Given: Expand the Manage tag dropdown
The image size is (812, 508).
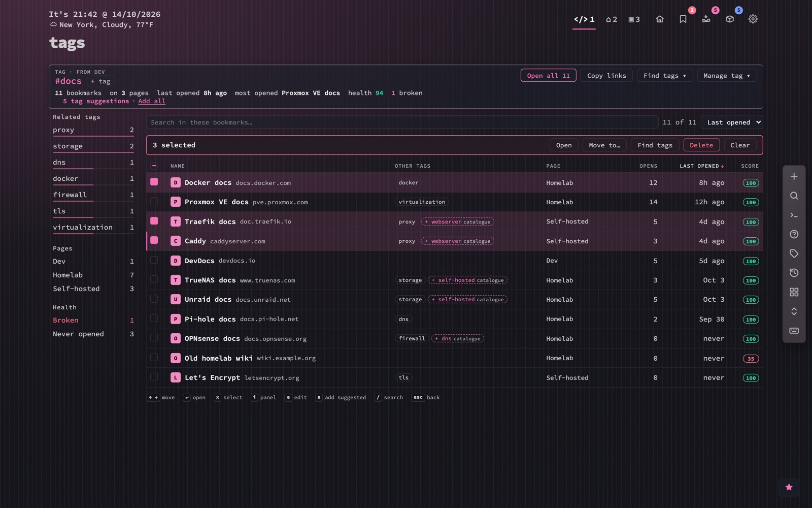Looking at the screenshot, I should (x=727, y=76).
